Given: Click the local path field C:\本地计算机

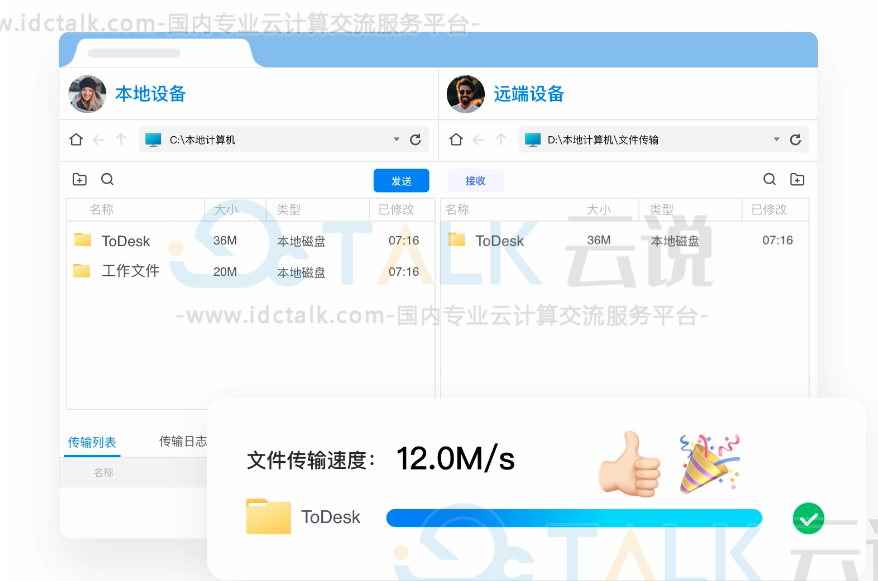Looking at the screenshot, I should 284,139.
